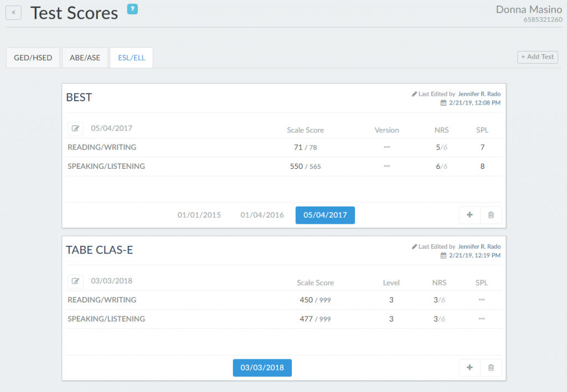Edit the TABE CLAS-E 03/03/2018 entry
This screenshot has width=567, height=392.
pos(76,282)
